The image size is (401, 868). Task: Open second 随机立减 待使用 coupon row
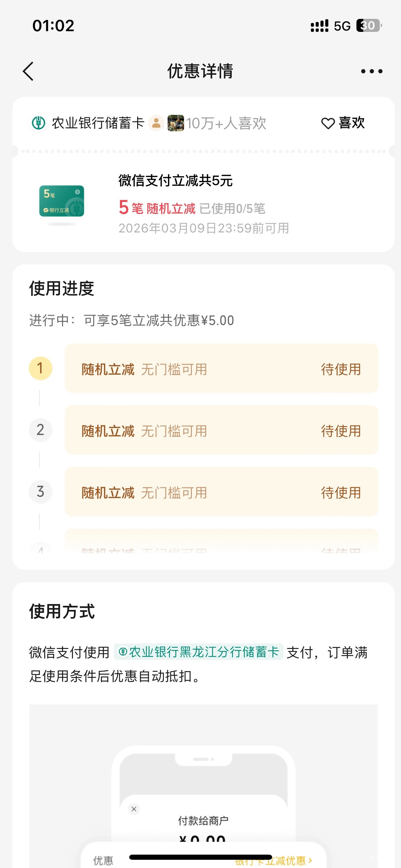pyautogui.click(x=221, y=430)
